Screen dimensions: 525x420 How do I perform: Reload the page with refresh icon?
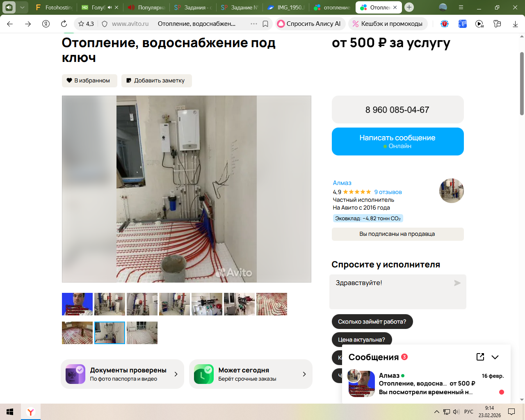(x=64, y=24)
